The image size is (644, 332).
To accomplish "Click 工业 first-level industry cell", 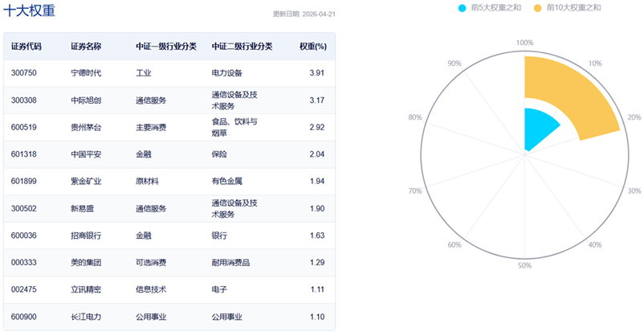I will [144, 73].
